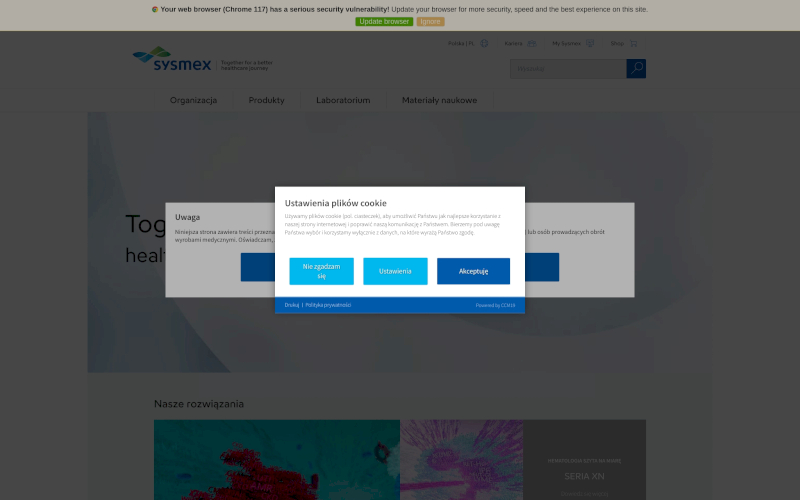Expand the Laboratorium menu

click(343, 100)
